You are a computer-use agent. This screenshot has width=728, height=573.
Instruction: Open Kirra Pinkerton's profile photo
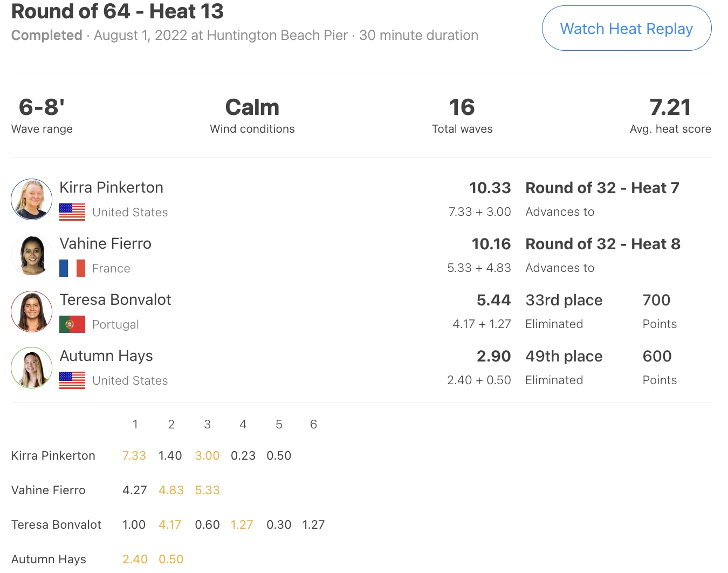[x=32, y=199]
